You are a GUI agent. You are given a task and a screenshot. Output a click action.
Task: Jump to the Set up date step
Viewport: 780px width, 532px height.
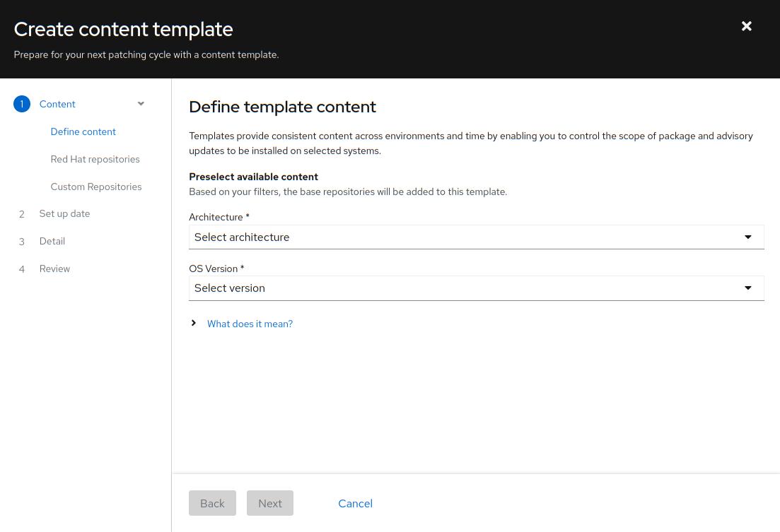[x=64, y=213]
